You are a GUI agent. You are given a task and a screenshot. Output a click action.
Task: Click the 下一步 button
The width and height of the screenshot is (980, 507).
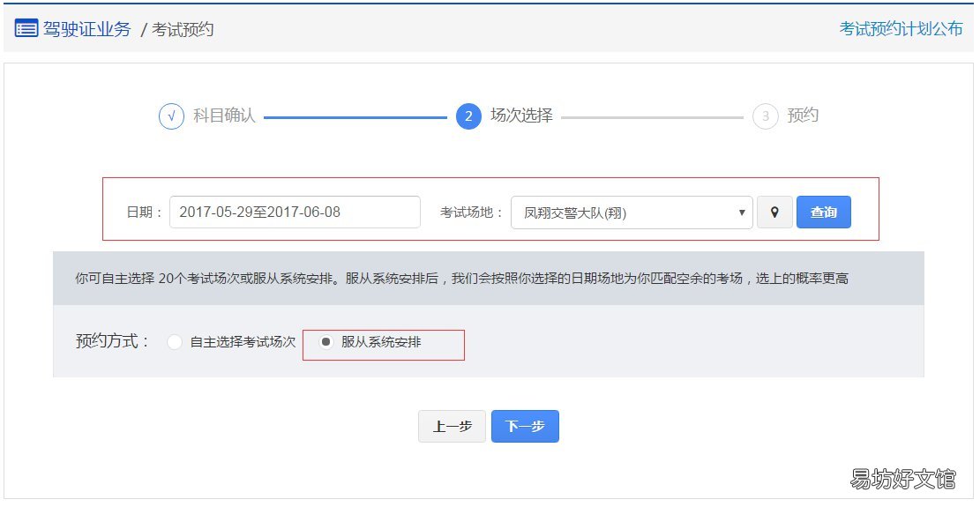click(x=525, y=427)
